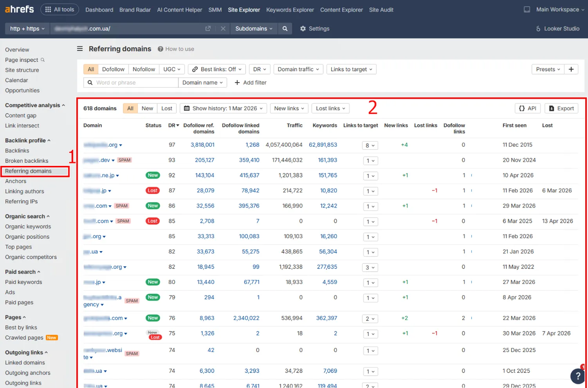The height and width of the screenshot is (388, 588).
Task: Open the hamburger menu beside Referring domains
Action: coord(80,48)
